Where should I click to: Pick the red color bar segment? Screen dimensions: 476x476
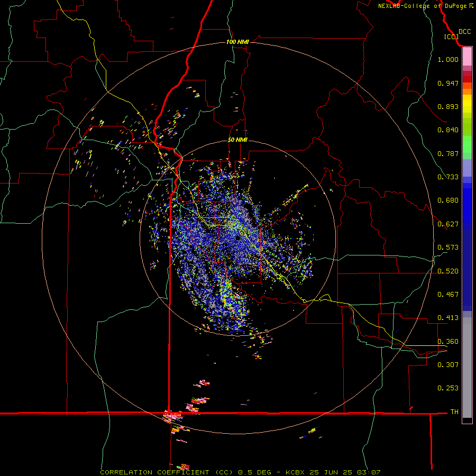click(467, 79)
